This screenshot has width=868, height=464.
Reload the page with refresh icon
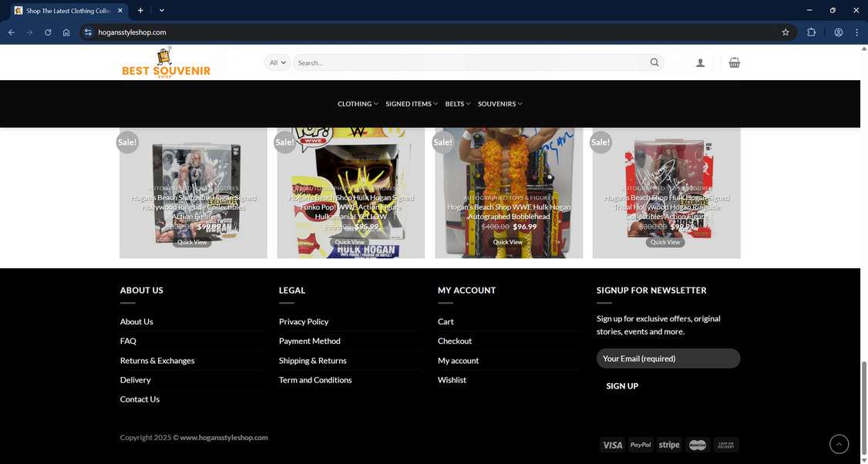tap(48, 32)
